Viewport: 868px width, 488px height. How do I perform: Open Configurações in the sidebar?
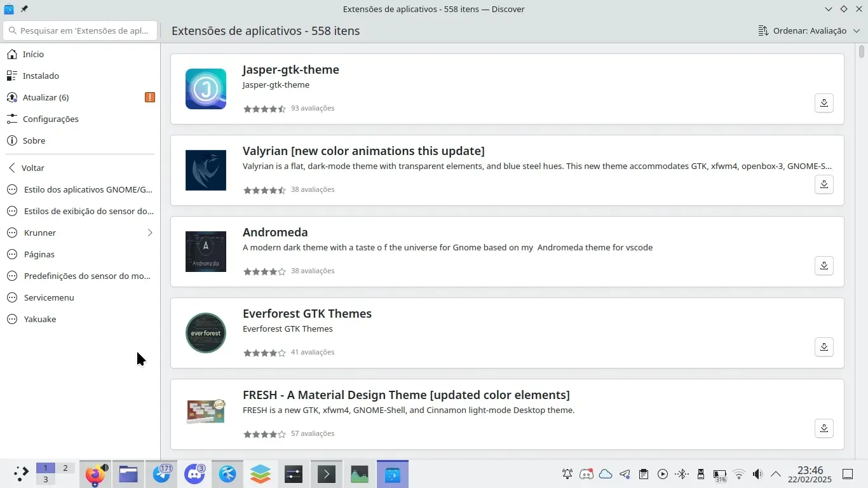coord(51,119)
